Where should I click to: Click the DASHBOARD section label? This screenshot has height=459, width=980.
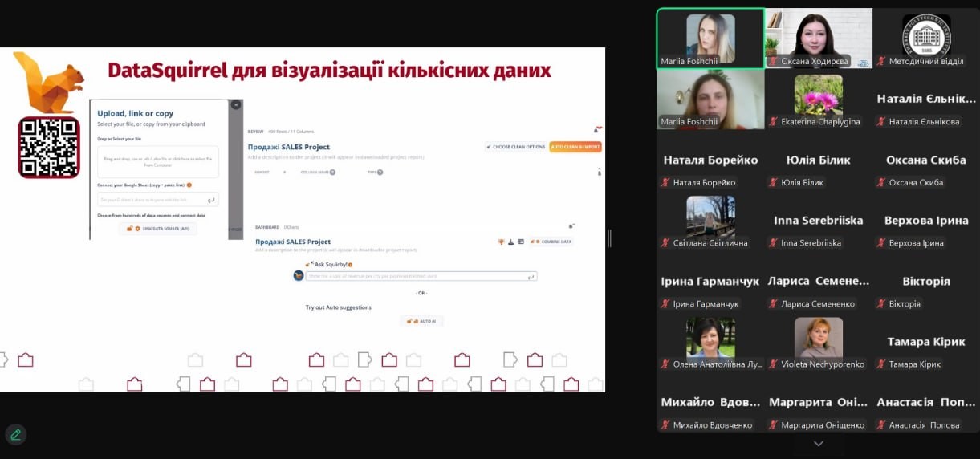[267, 227]
